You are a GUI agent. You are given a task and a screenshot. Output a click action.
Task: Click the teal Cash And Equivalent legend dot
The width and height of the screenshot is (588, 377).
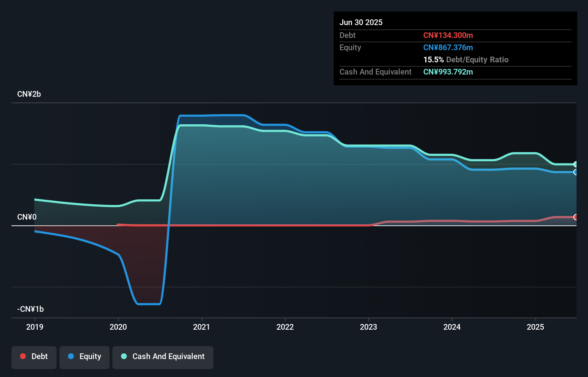124,356
